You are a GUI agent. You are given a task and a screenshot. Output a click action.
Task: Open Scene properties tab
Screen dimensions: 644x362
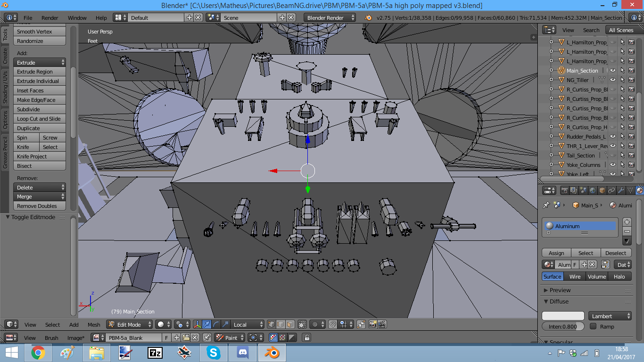(x=583, y=190)
